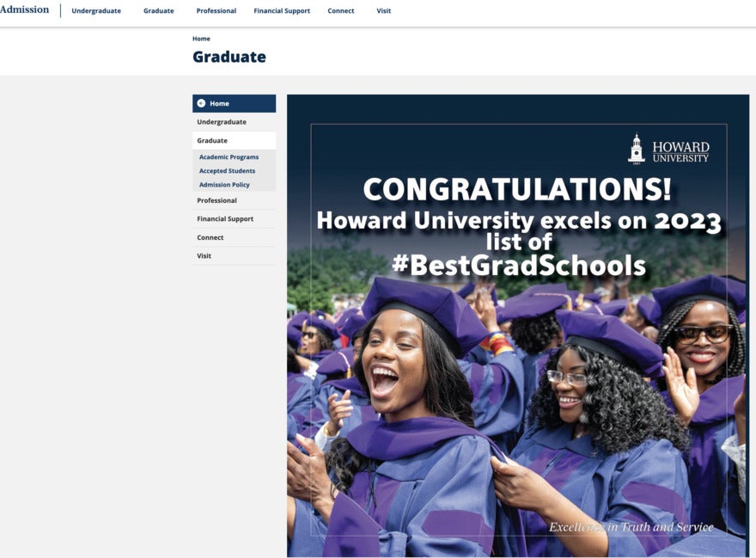Open Financial Support from the top menu
Screen dimensions: 756x558
pos(282,11)
